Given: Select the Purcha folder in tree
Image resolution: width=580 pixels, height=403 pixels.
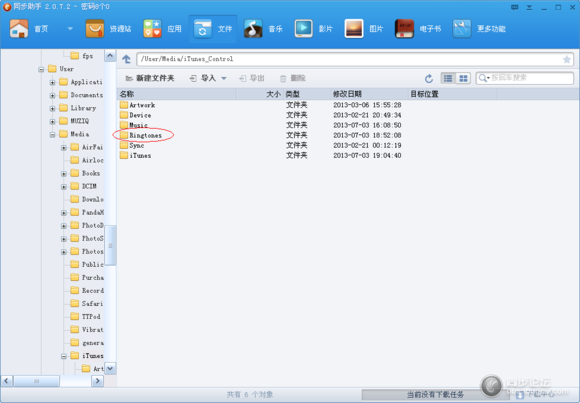Looking at the screenshot, I should pos(87,278).
